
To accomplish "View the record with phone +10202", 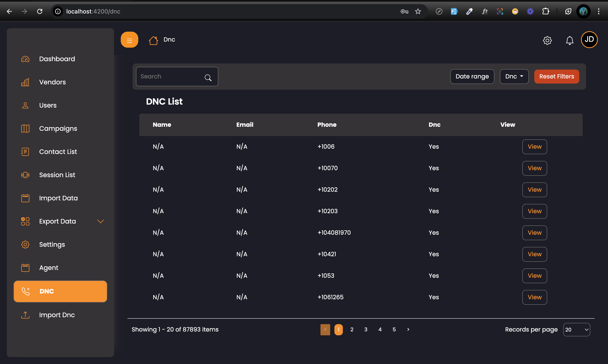I will point(534,190).
